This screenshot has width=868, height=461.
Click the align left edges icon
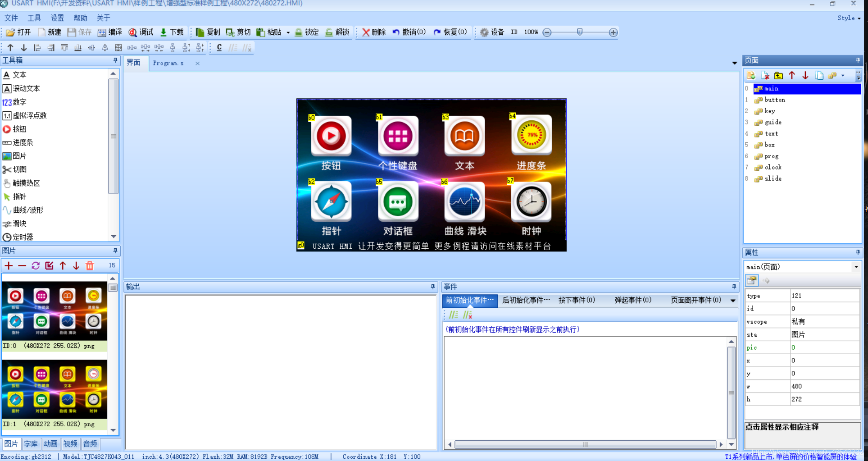[x=37, y=47]
